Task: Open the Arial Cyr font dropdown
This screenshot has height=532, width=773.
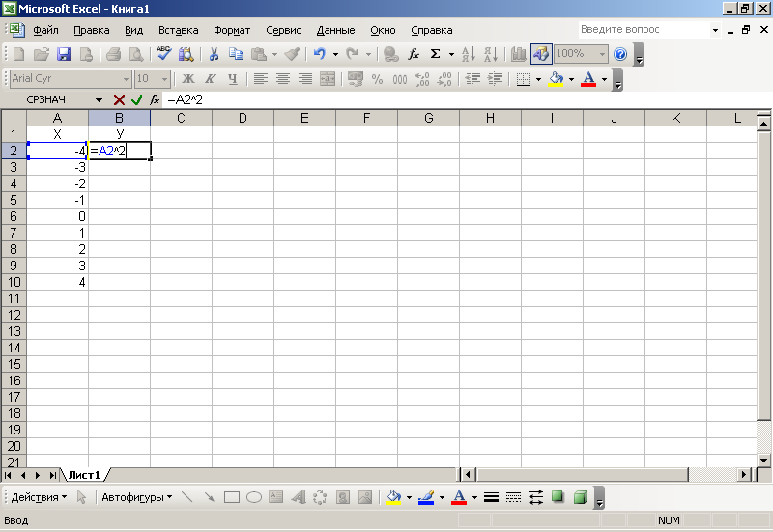Action: (x=127, y=79)
